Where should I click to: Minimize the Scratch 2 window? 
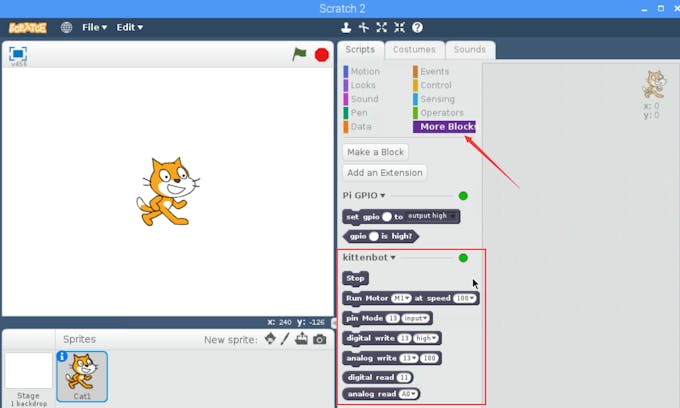coord(644,9)
